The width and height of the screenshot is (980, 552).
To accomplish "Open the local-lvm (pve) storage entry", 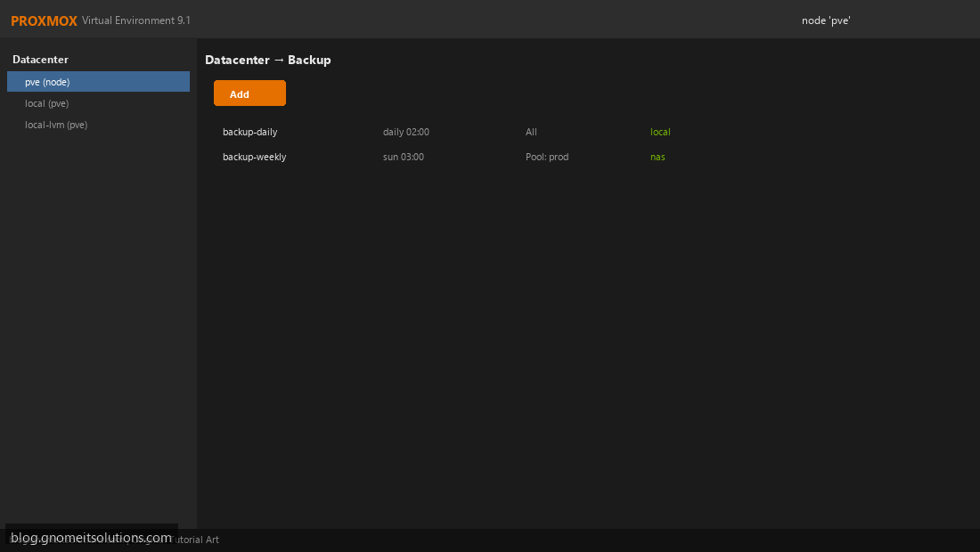I will (56, 125).
